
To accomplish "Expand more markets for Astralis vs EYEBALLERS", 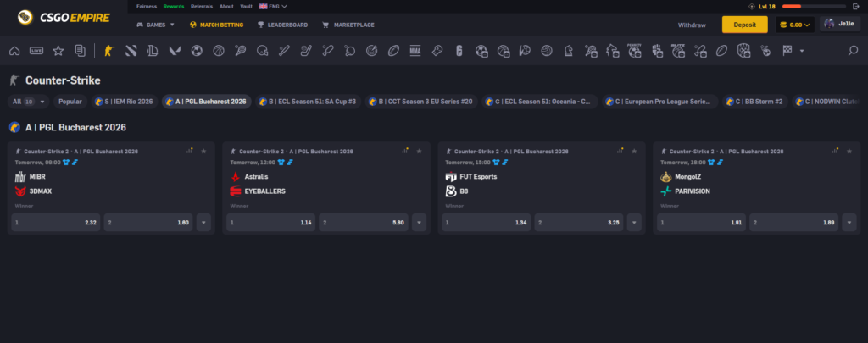I will [419, 223].
